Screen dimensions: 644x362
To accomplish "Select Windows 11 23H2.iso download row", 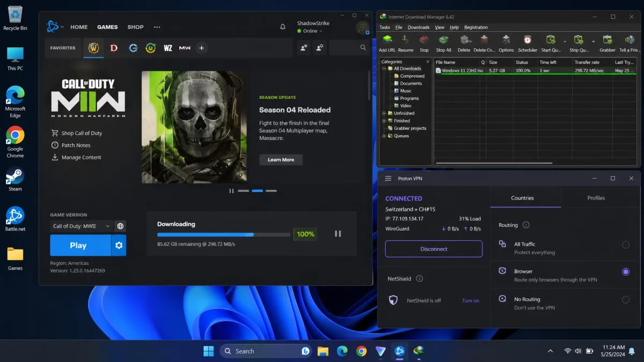I will tap(536, 70).
